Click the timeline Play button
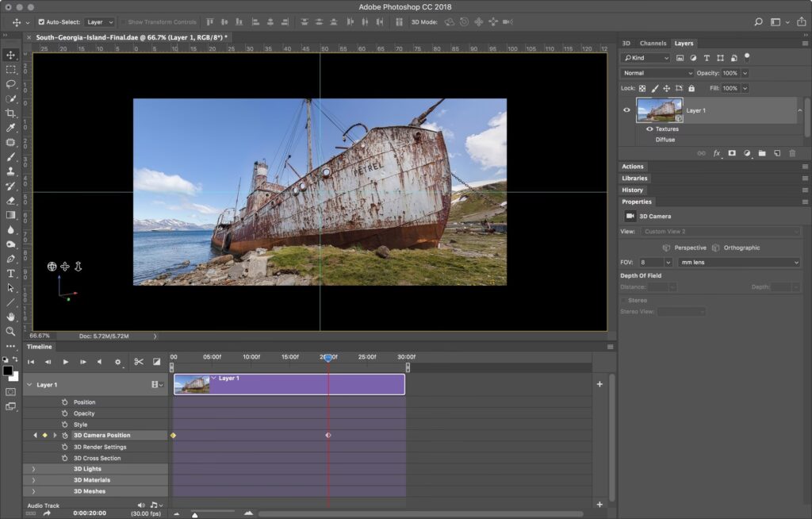The image size is (812, 519). point(66,362)
